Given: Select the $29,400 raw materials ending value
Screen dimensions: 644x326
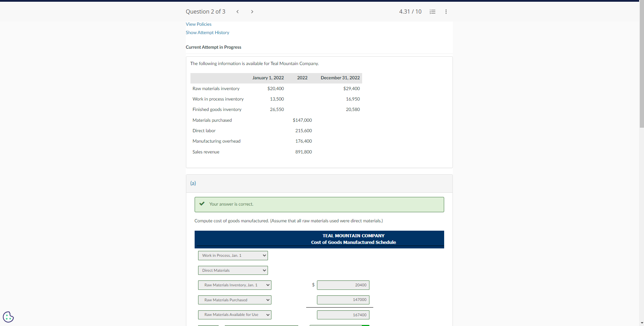Looking at the screenshot, I should [x=351, y=88].
